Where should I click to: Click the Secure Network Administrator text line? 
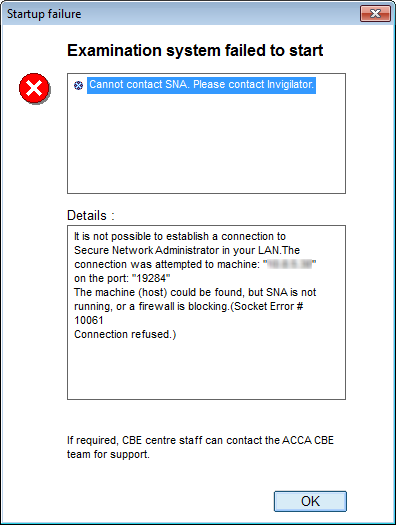[x=187, y=250]
